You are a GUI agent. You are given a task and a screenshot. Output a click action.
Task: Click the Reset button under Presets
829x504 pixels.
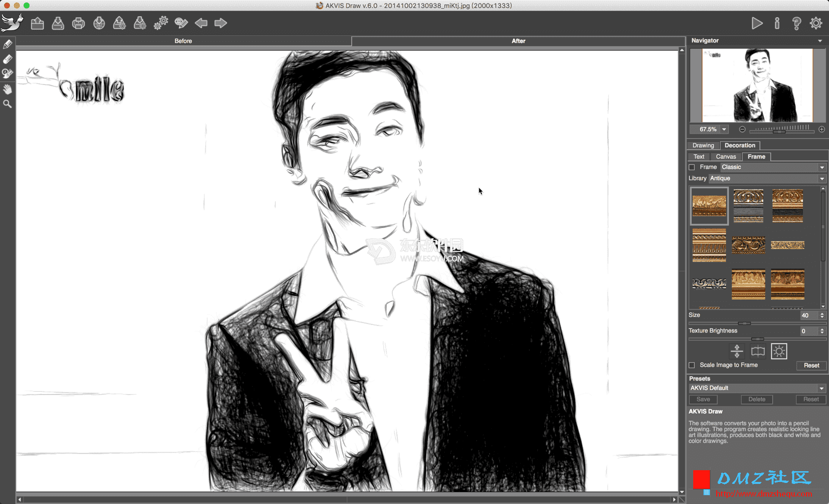point(811,400)
